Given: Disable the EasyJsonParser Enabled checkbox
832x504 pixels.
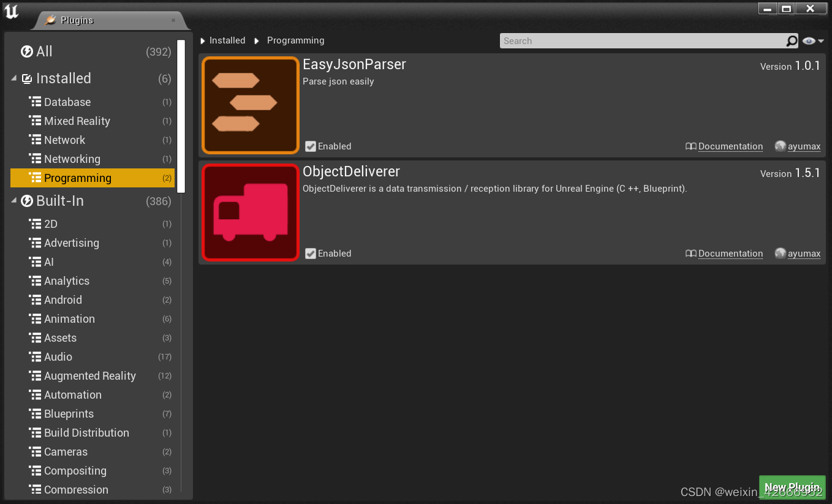Looking at the screenshot, I should 311,146.
